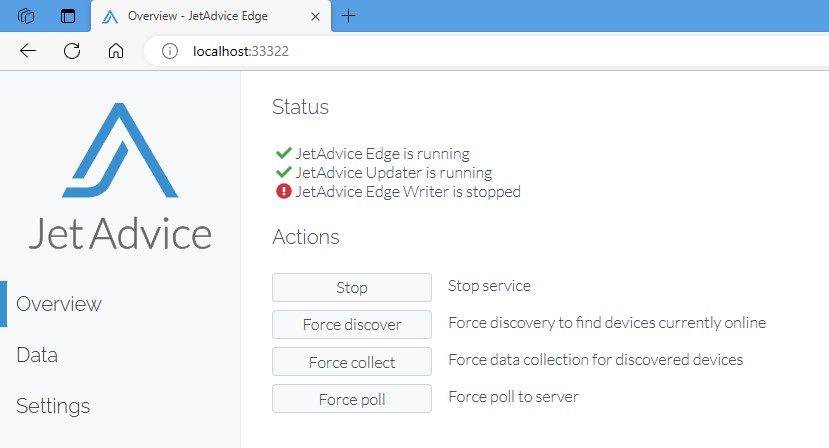Toggle the vertical tabs icon
829x448 pixels.
point(68,16)
